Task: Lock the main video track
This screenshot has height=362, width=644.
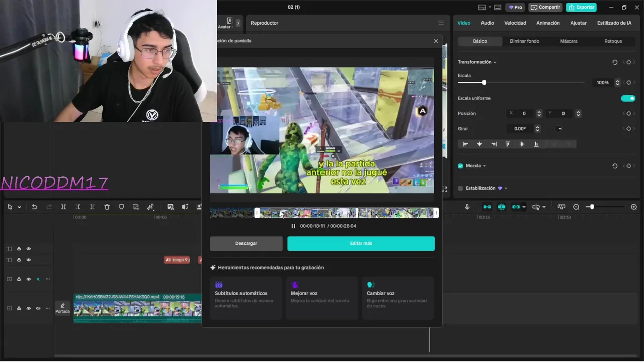Action: (x=19, y=308)
